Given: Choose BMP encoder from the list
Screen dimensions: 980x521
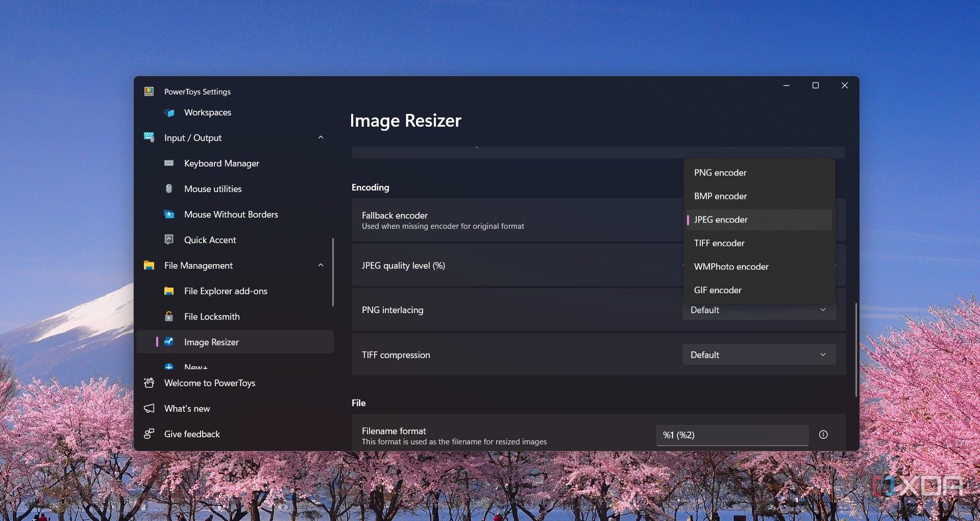Looking at the screenshot, I should (x=759, y=196).
